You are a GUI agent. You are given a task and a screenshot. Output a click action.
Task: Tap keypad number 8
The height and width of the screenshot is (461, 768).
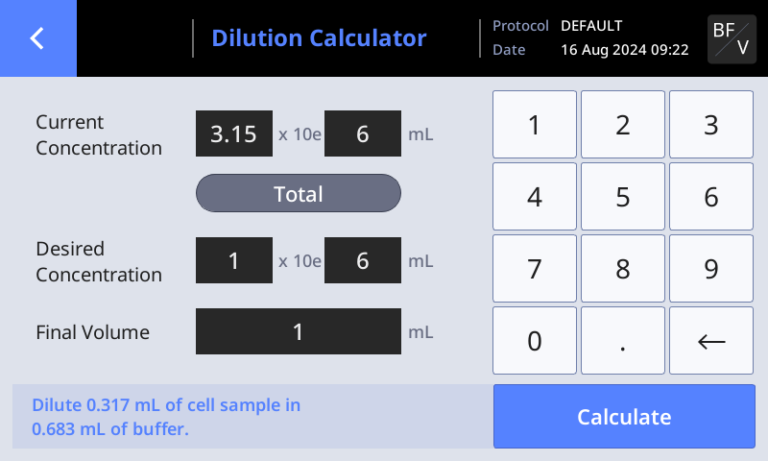pyautogui.click(x=623, y=269)
